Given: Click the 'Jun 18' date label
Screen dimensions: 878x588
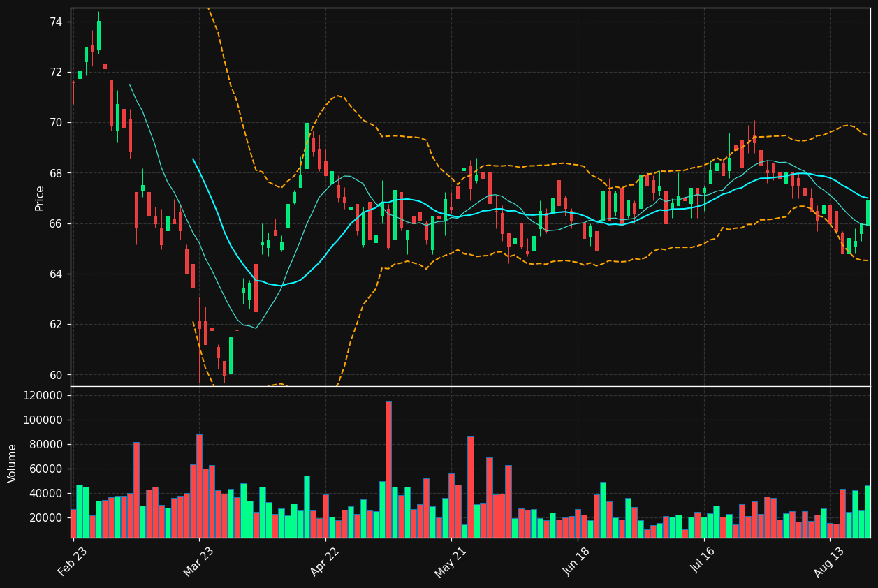Looking at the screenshot, I should [x=578, y=562].
